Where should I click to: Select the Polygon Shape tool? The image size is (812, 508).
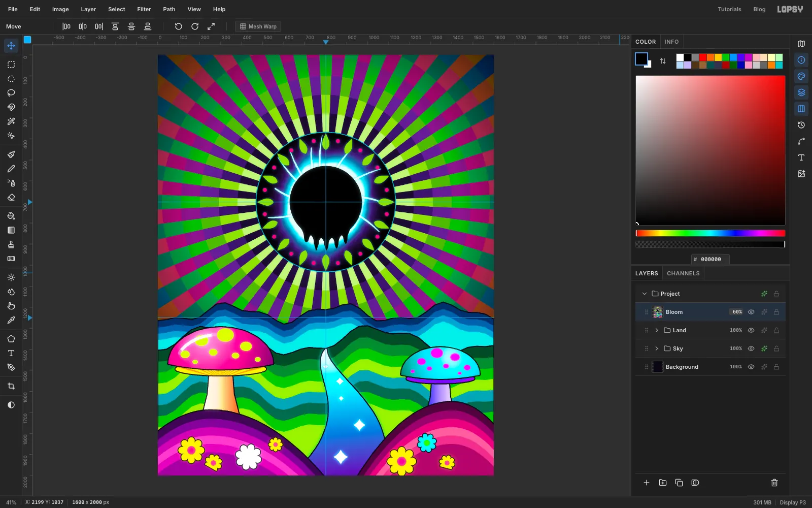coord(11,339)
